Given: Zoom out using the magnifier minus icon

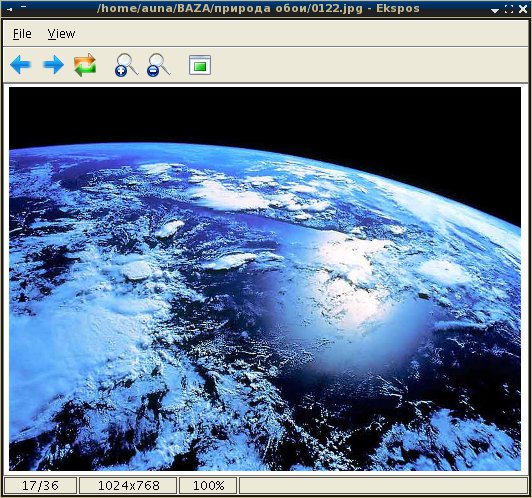Looking at the screenshot, I should pos(158,65).
